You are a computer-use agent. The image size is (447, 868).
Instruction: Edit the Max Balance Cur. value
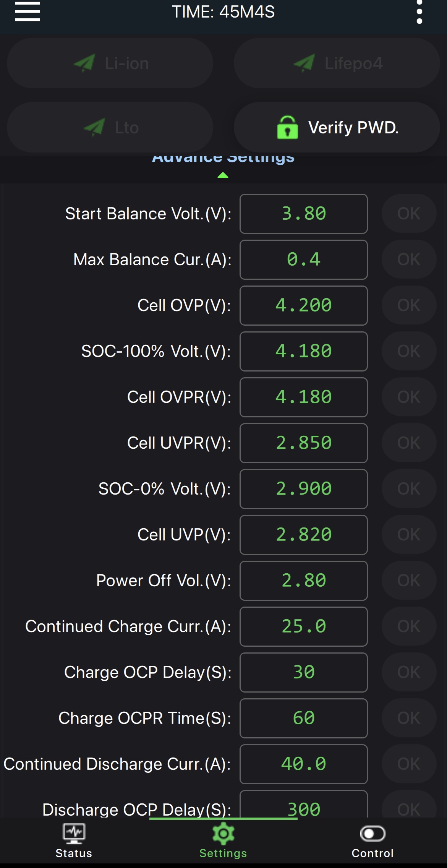coord(304,260)
